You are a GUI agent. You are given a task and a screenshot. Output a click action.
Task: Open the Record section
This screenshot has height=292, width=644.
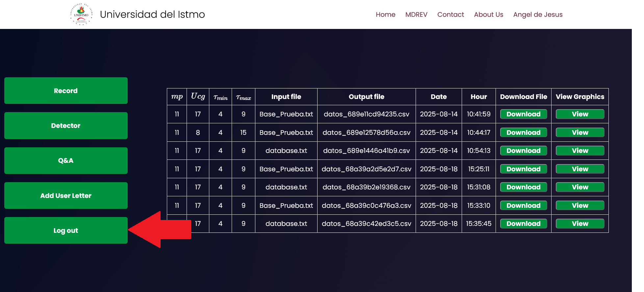click(x=66, y=91)
